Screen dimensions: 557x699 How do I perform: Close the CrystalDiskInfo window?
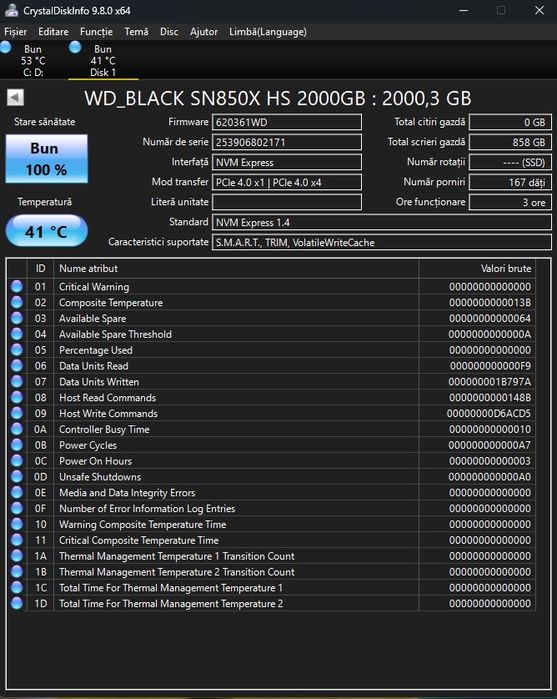pos(539,10)
